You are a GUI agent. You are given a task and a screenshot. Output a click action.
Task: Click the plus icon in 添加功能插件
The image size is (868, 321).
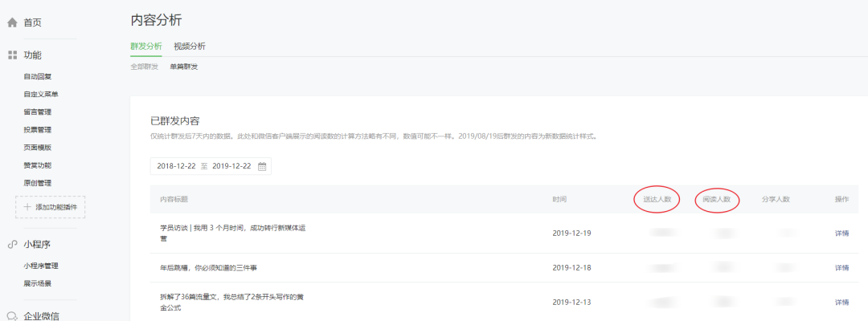[x=27, y=207]
